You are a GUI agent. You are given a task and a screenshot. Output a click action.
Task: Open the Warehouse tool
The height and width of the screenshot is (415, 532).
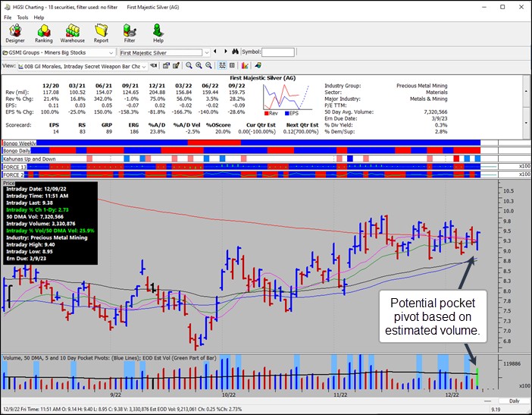[72, 33]
